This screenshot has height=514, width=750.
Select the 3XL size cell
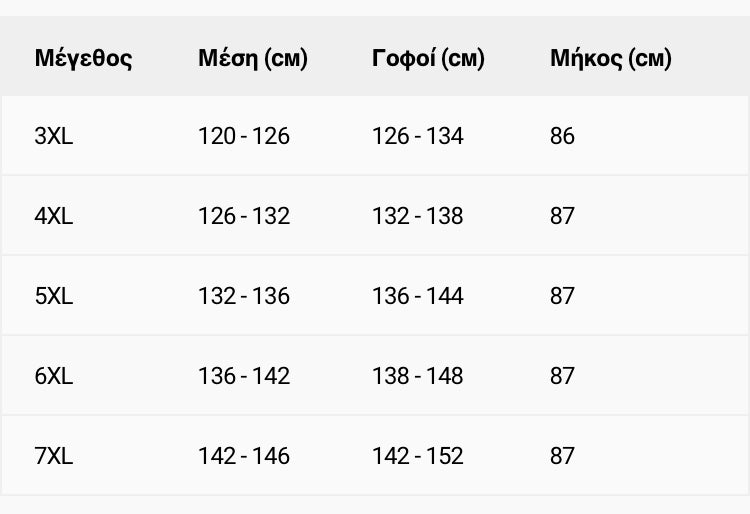54,136
